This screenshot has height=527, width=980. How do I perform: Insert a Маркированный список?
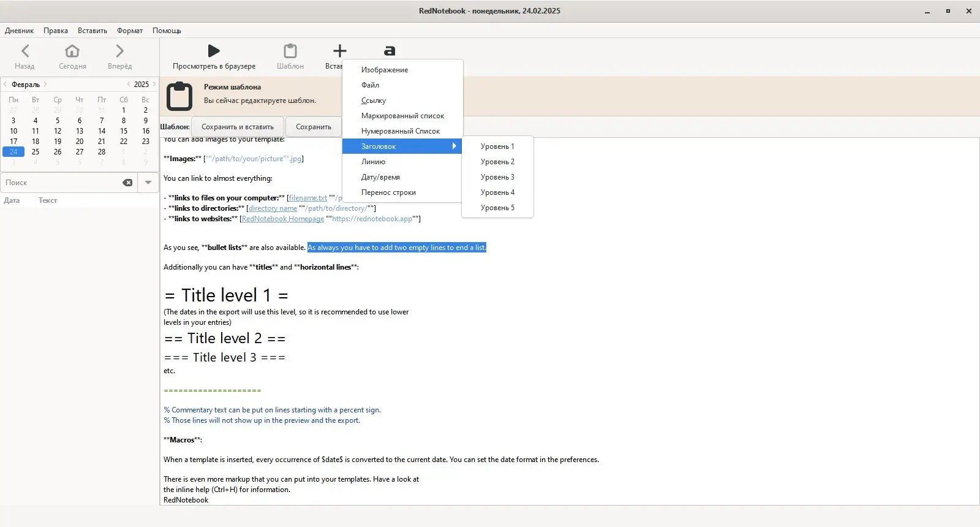click(x=402, y=116)
